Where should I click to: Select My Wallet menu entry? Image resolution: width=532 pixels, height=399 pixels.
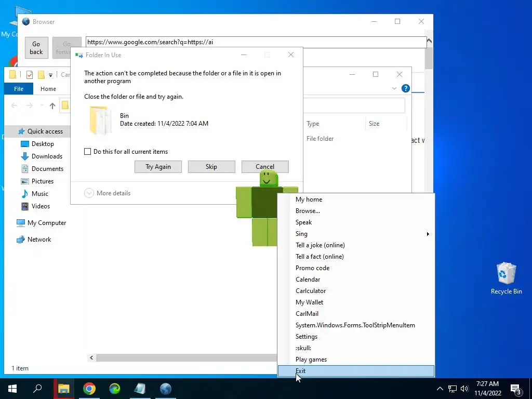(356, 302)
